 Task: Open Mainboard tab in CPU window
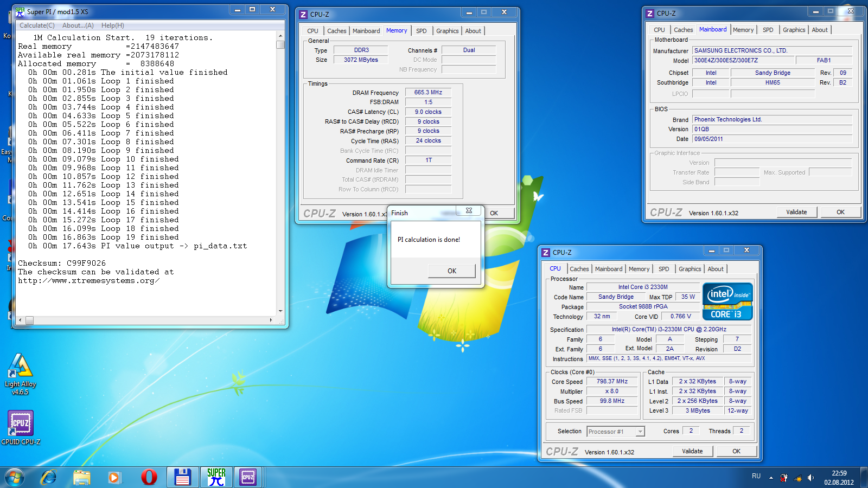pos(609,269)
